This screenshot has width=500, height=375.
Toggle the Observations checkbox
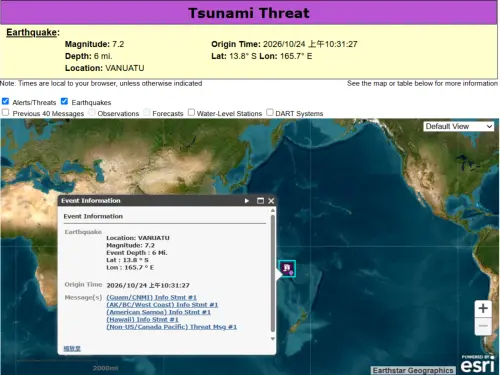91,112
